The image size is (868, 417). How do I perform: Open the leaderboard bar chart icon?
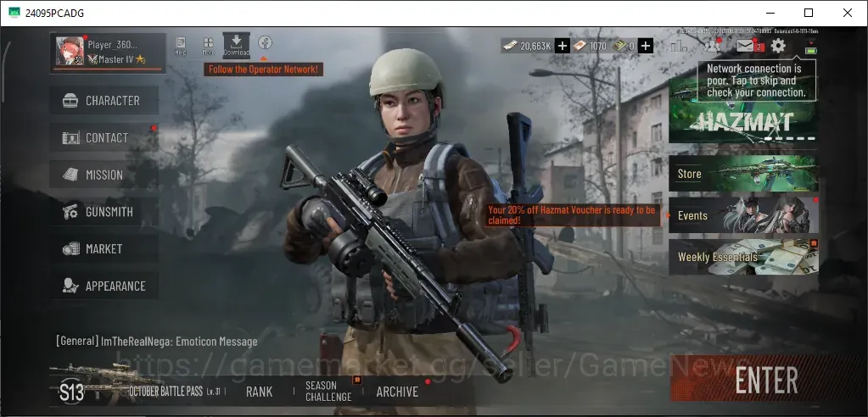[679, 46]
